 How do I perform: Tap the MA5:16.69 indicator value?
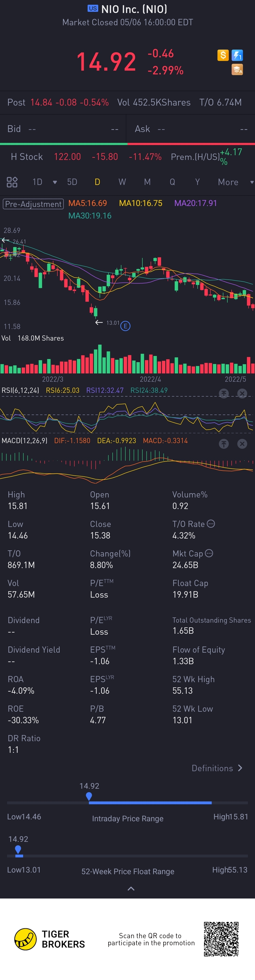tap(87, 203)
